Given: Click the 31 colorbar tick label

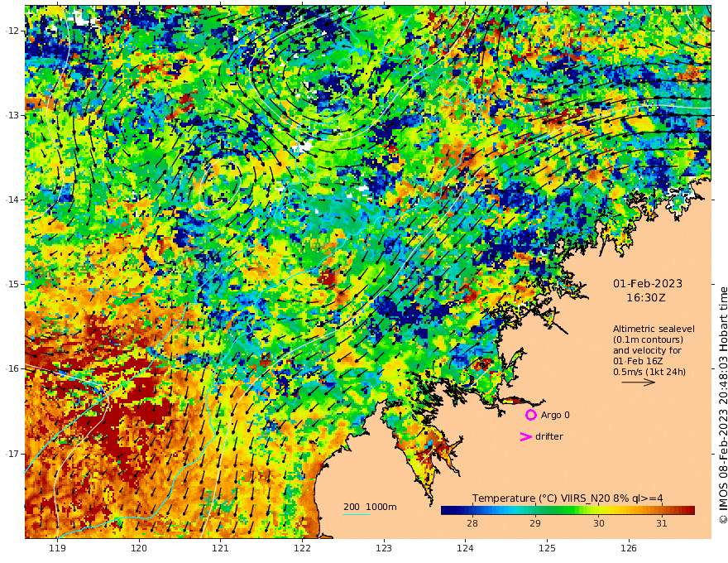Looking at the screenshot, I should pyautogui.click(x=662, y=523).
